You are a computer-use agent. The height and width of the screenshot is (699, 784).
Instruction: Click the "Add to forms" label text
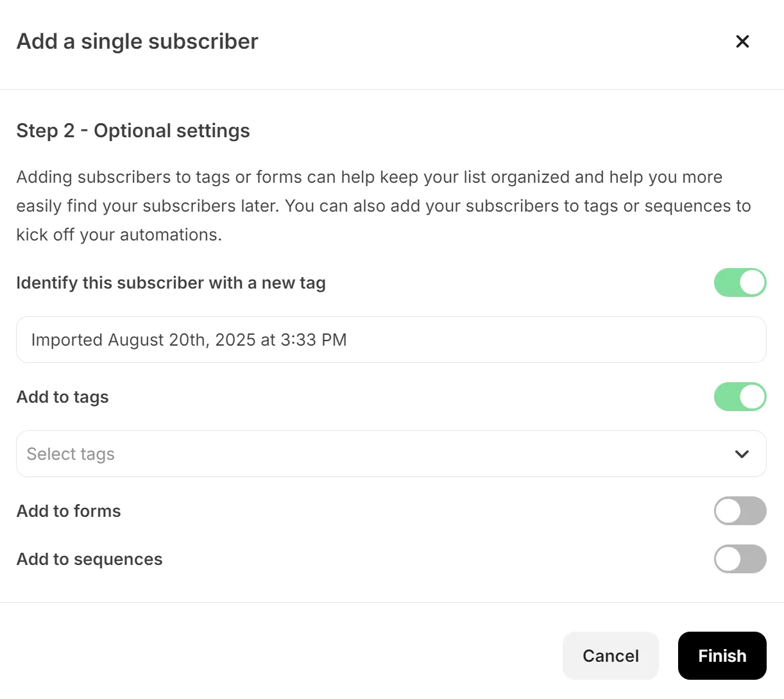click(x=69, y=511)
